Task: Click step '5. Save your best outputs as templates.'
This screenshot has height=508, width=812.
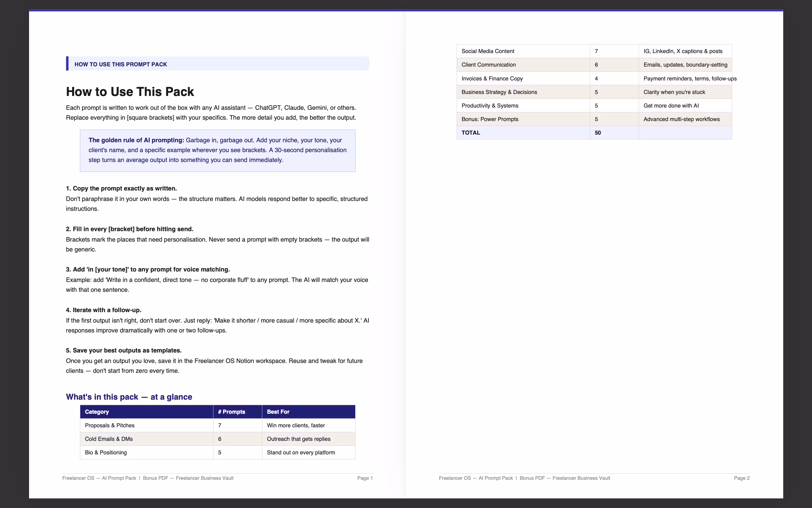Action: (123, 351)
